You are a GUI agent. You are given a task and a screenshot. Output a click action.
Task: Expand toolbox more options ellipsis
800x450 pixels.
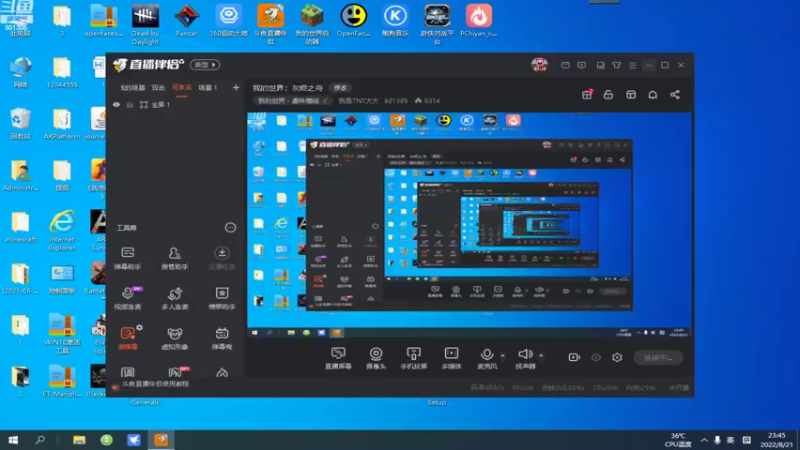point(230,228)
